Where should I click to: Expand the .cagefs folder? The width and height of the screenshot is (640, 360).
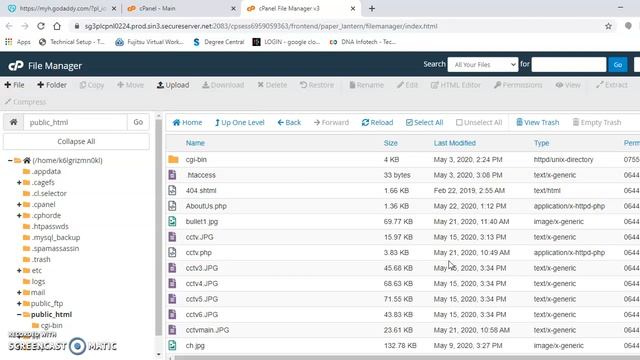[19, 182]
